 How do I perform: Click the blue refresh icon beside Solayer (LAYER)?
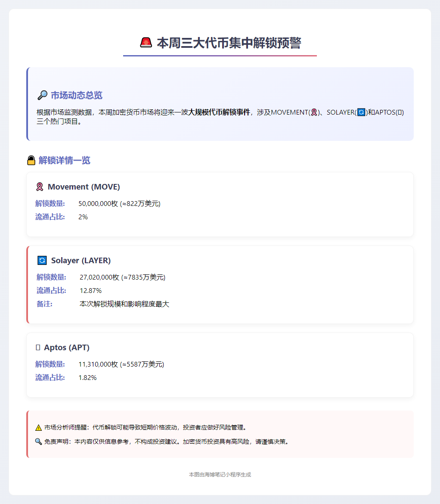(42, 260)
